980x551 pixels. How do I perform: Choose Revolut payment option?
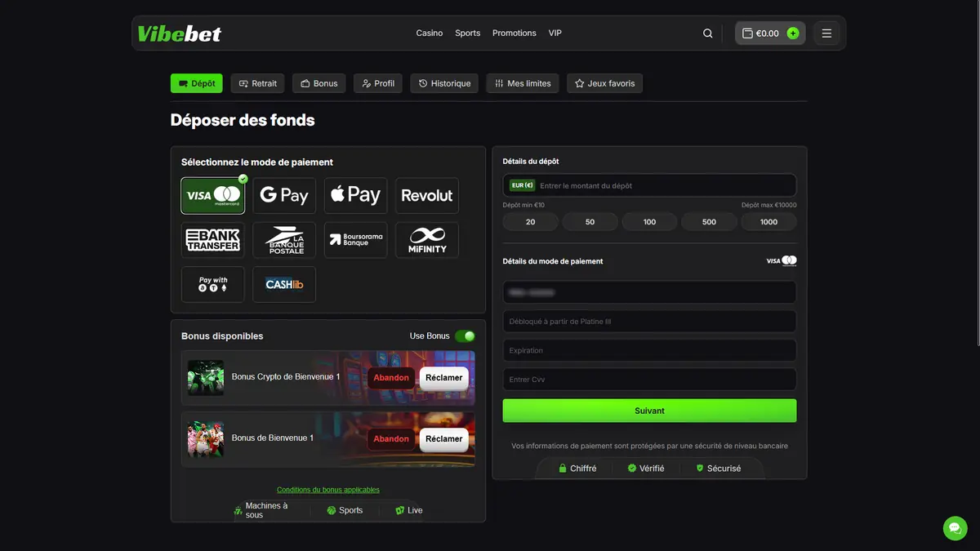coord(427,196)
